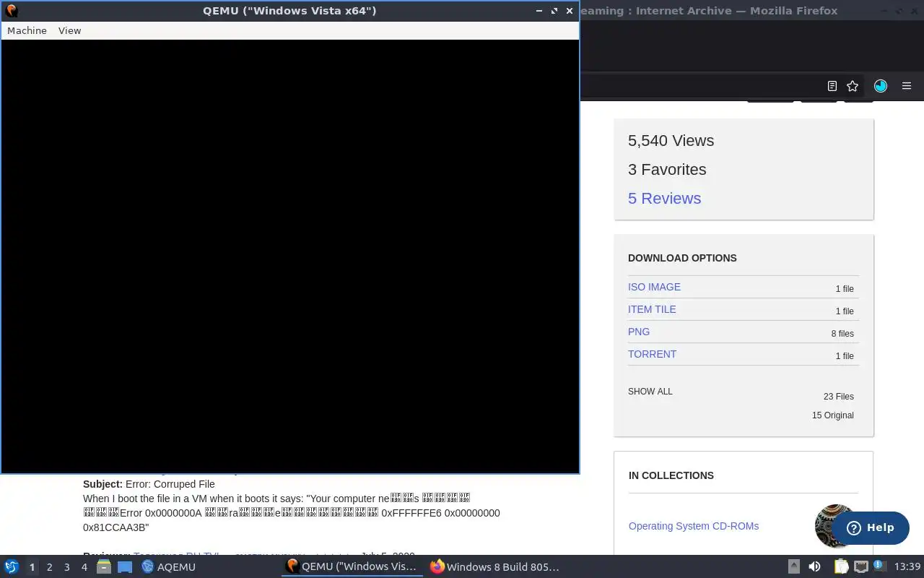Click the ISO IMAGE download option
The height and width of the screenshot is (578, 924).
(654, 287)
